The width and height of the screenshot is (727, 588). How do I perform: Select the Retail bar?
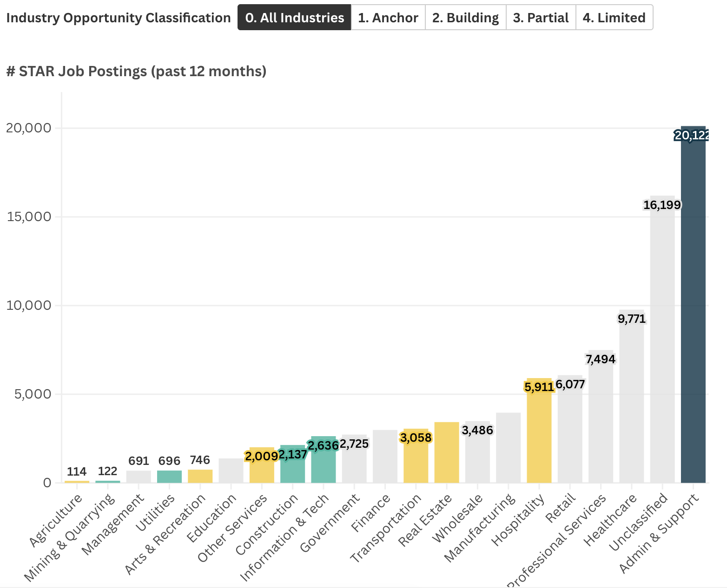click(570, 429)
